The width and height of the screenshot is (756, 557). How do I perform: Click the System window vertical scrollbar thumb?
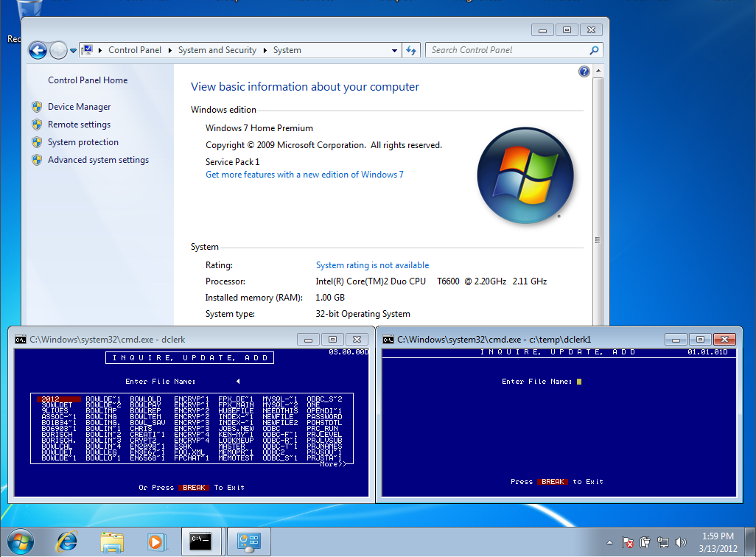[x=598, y=203]
